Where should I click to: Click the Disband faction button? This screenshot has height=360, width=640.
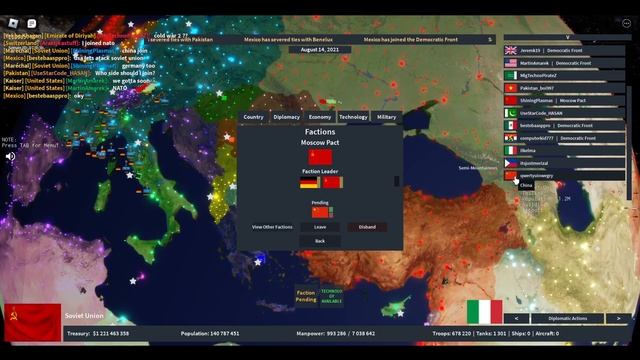pyautogui.click(x=367, y=227)
